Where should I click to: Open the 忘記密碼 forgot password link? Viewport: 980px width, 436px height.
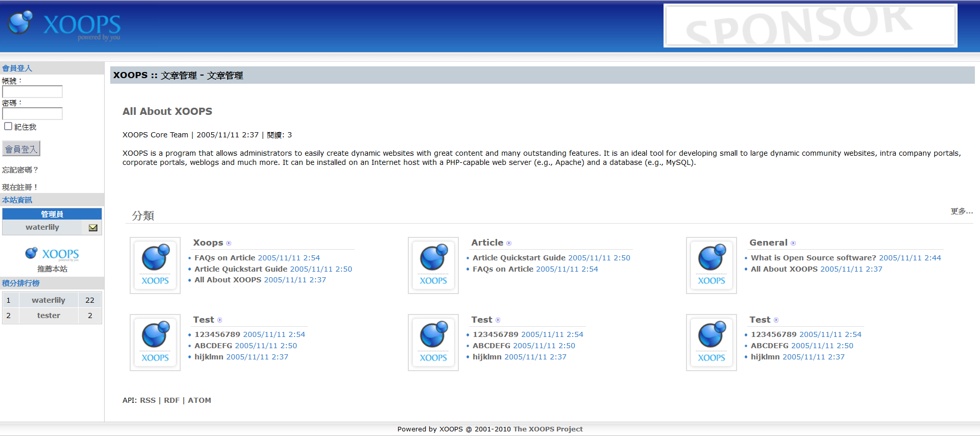(x=20, y=169)
